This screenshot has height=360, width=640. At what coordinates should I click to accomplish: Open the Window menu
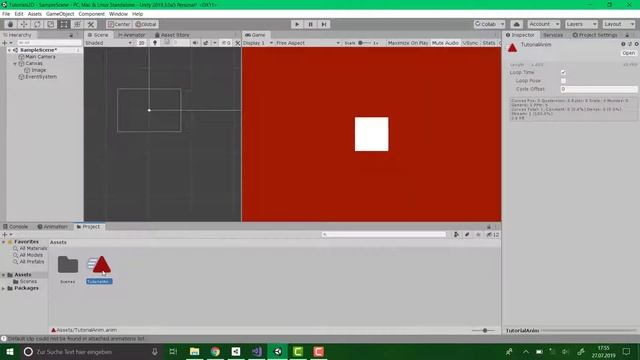click(x=118, y=14)
